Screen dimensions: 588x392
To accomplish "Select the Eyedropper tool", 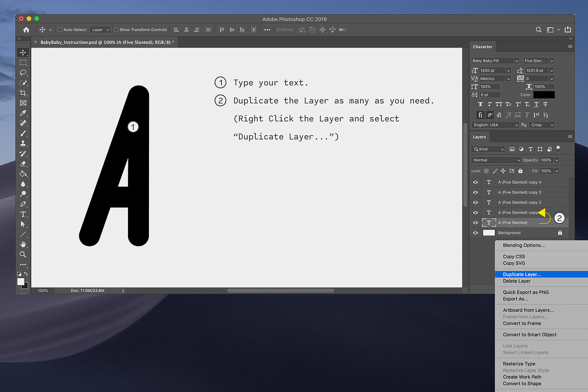I will click(x=23, y=113).
